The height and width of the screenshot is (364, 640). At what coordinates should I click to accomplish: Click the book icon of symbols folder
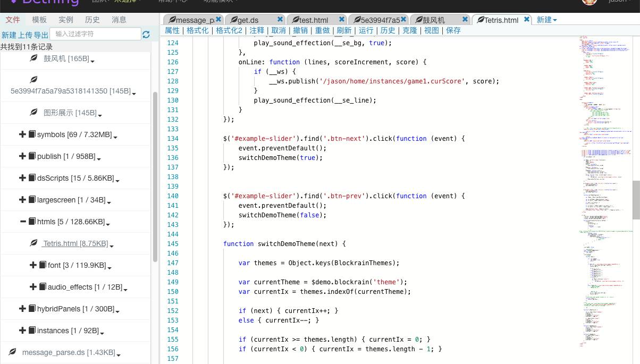[x=32, y=134]
